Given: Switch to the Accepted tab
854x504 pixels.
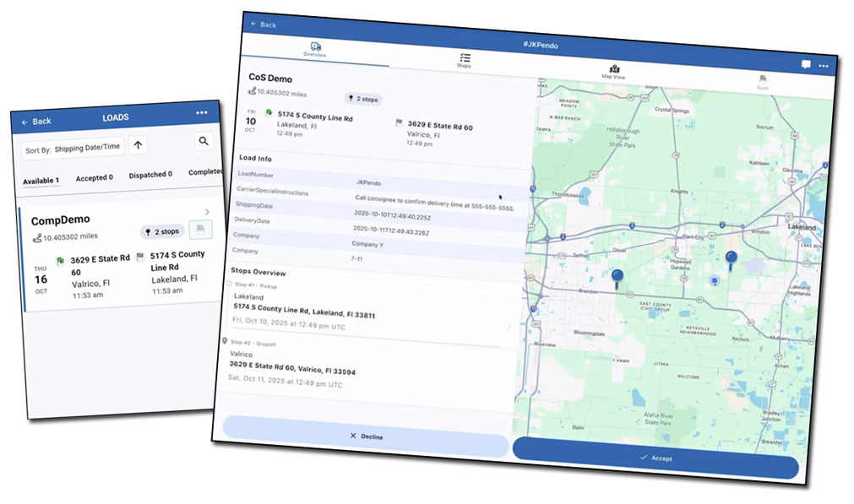Looking at the screenshot, I should coord(94,178).
